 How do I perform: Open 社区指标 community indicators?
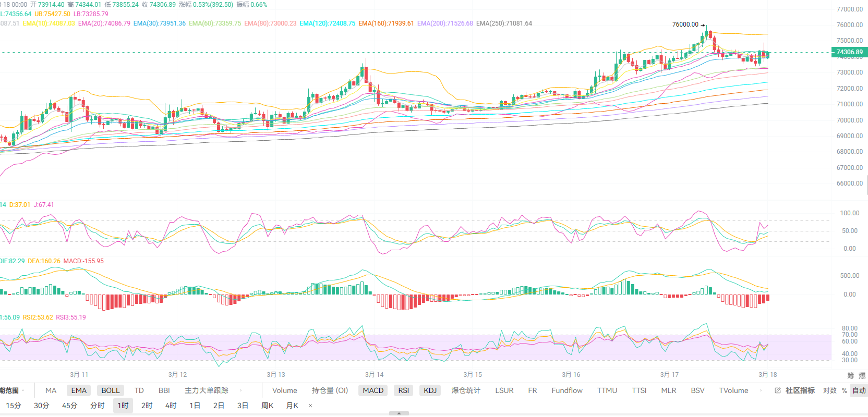pyautogui.click(x=800, y=390)
